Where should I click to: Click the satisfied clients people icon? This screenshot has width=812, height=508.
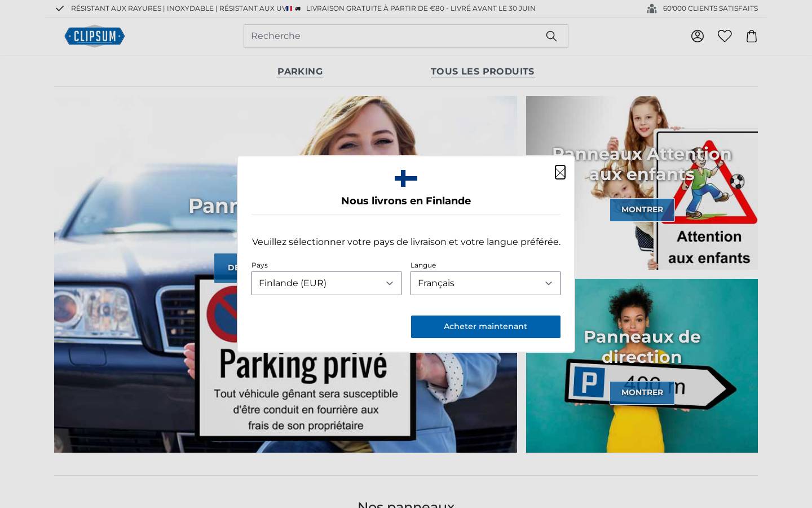pos(652,8)
